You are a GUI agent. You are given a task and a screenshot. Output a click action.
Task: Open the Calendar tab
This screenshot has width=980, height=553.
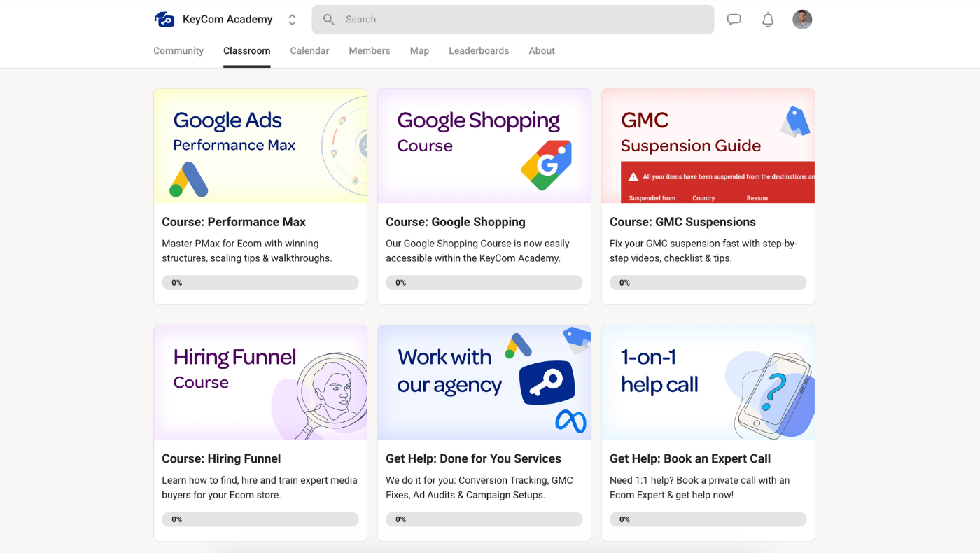309,51
